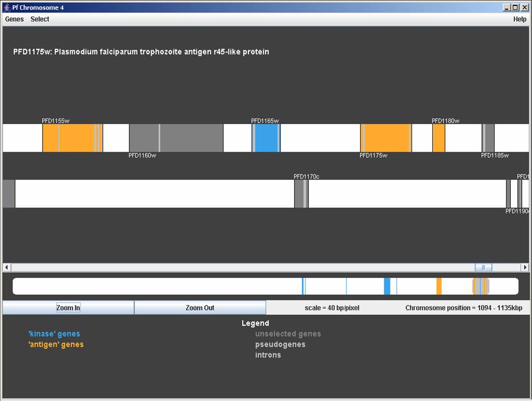532x401 pixels.
Task: Open the Genes menu
Action: (x=15, y=19)
